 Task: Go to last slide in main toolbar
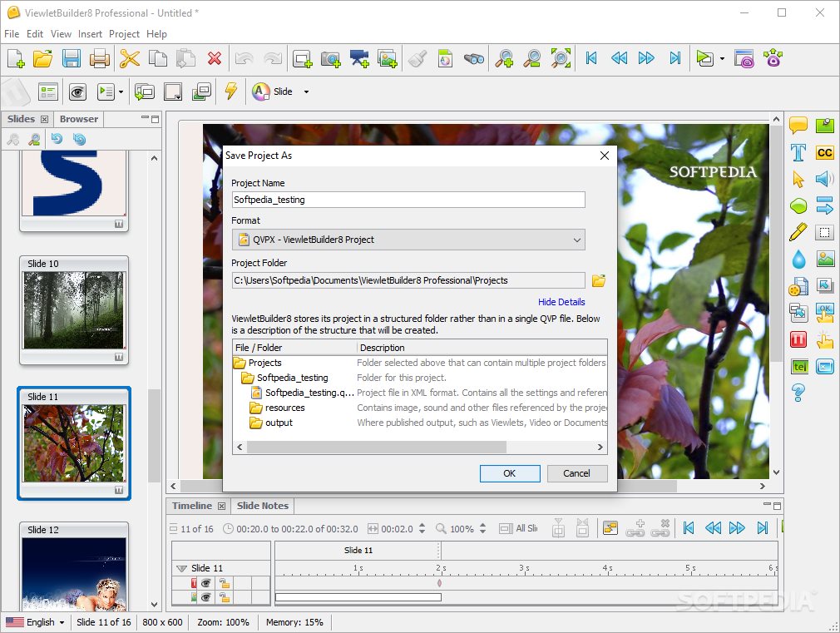coord(675,58)
